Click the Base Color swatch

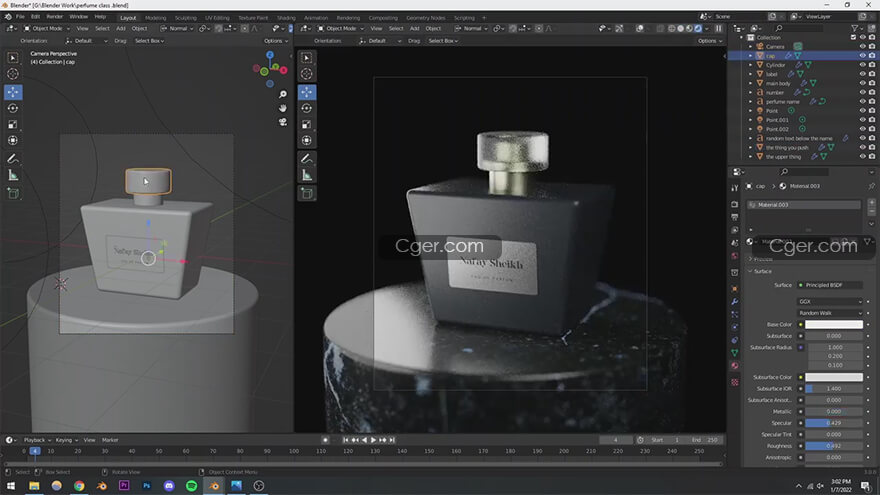833,324
